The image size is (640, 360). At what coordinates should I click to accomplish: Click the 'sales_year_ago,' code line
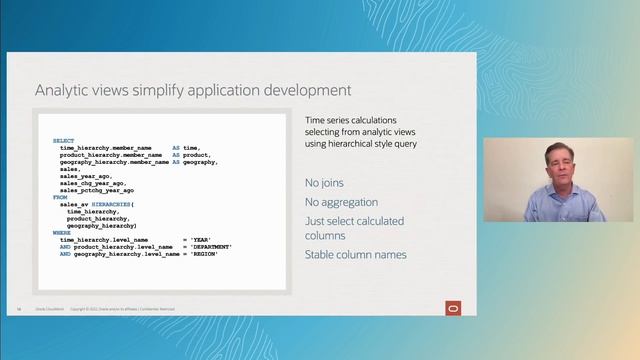point(86,176)
